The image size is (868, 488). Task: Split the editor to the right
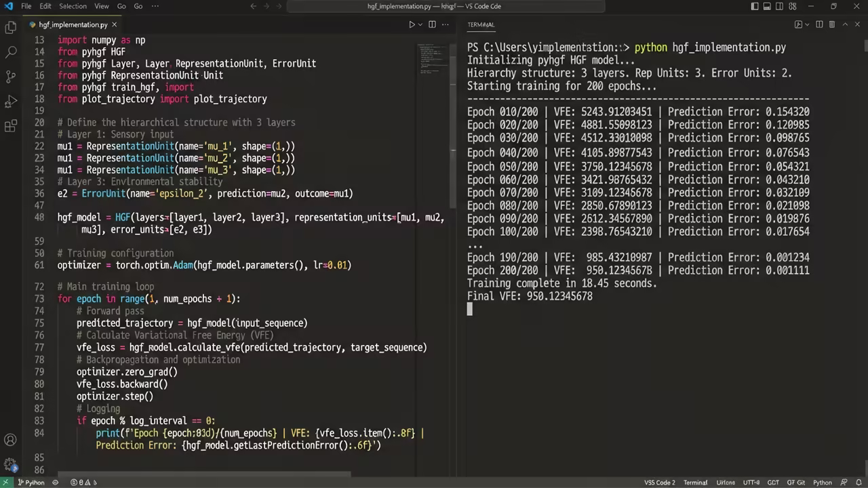pyautogui.click(x=431, y=24)
